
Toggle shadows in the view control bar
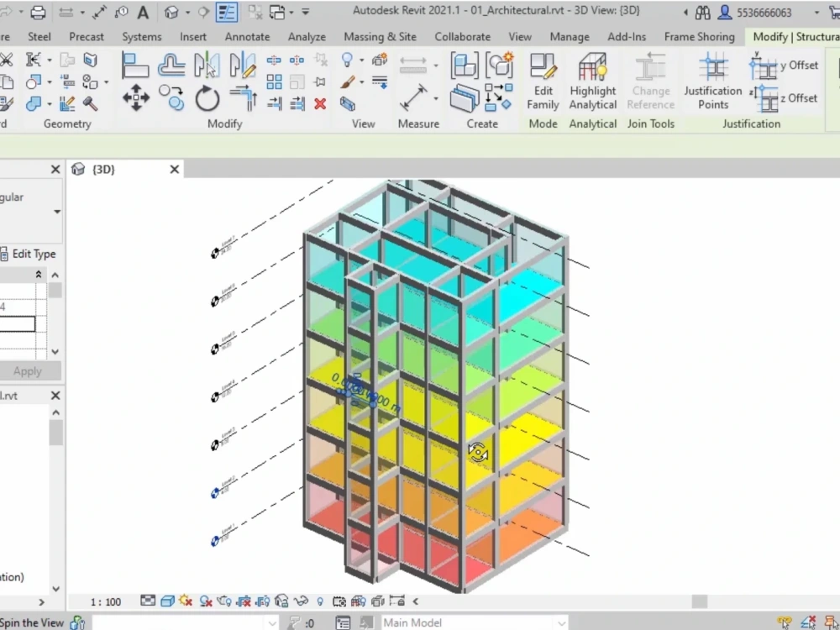coord(203,601)
